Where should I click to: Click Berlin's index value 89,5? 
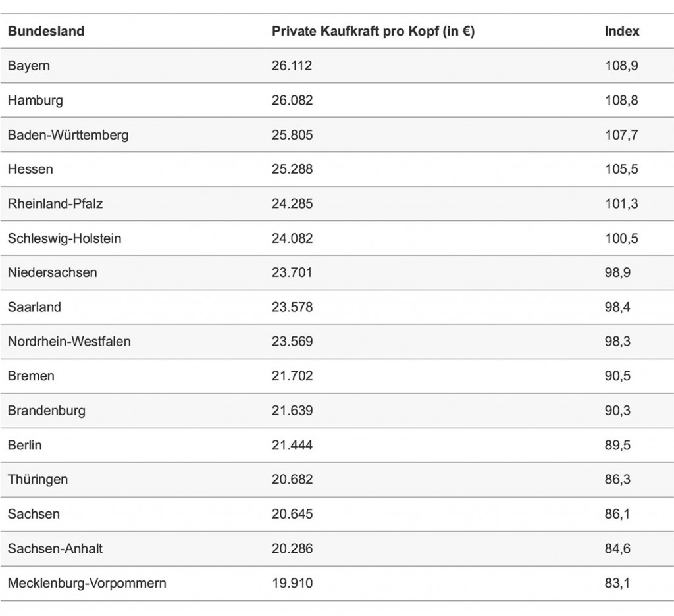pos(617,445)
